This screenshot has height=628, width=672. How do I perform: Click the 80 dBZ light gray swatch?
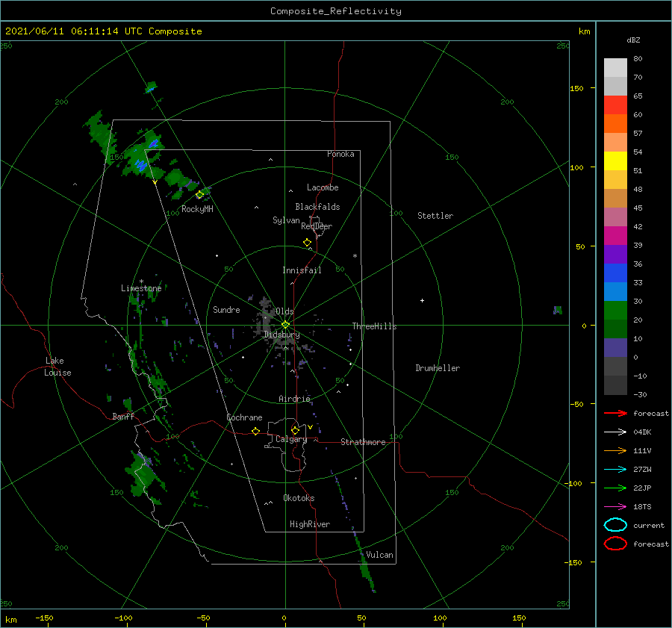(x=615, y=67)
